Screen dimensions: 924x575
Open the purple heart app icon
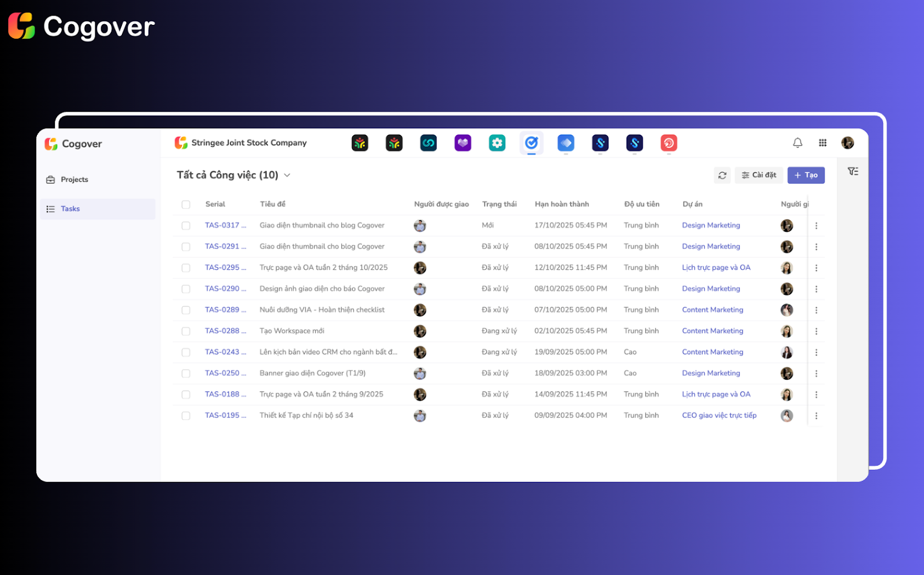tap(463, 143)
